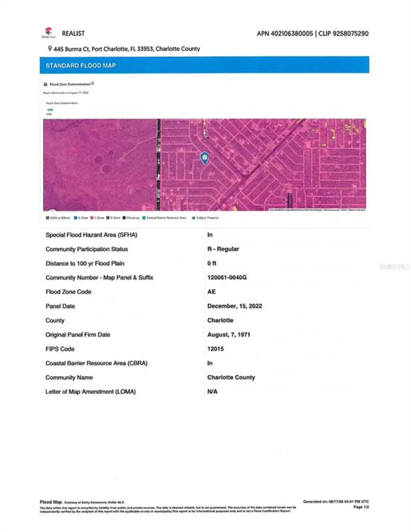Viewport: 411px width, 532px height.
Task: Click the R - Regular value
Action: pos(223,249)
